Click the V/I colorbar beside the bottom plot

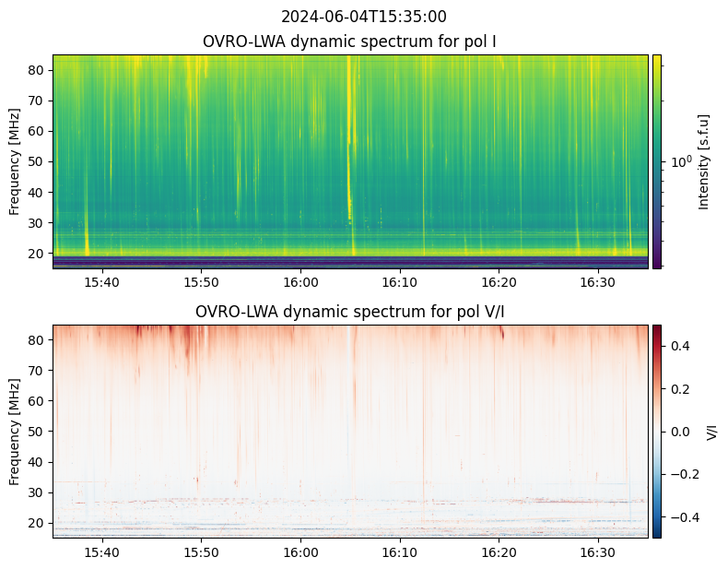[657, 431]
